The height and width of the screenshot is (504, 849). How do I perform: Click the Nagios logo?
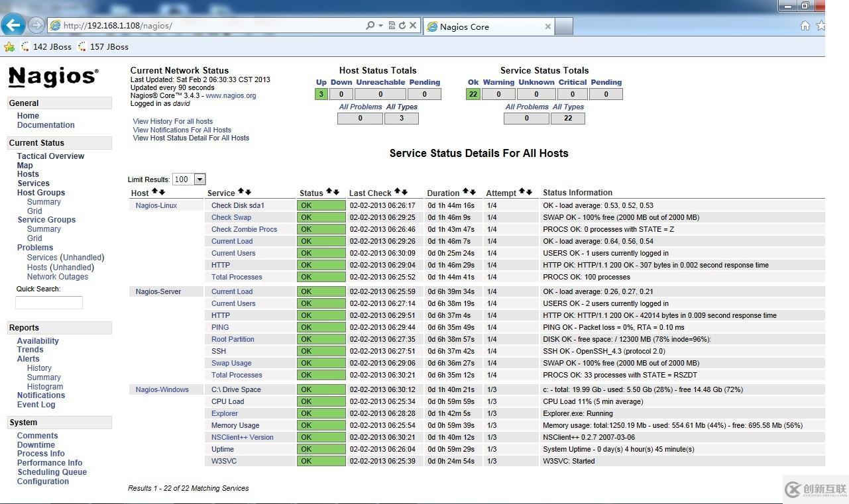click(x=53, y=77)
